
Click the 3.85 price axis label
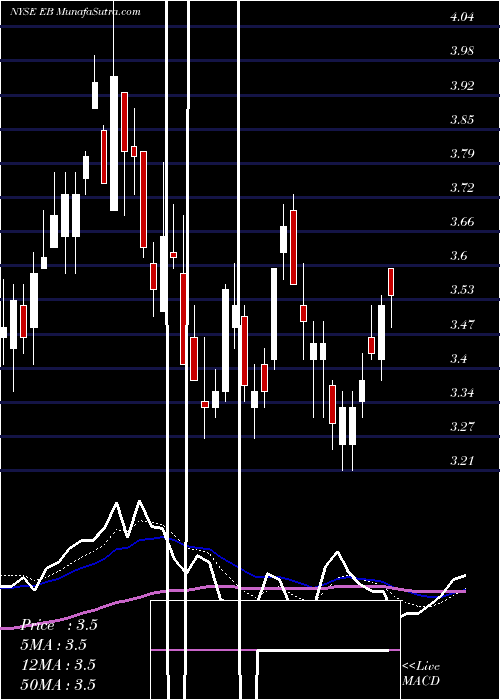click(462, 120)
